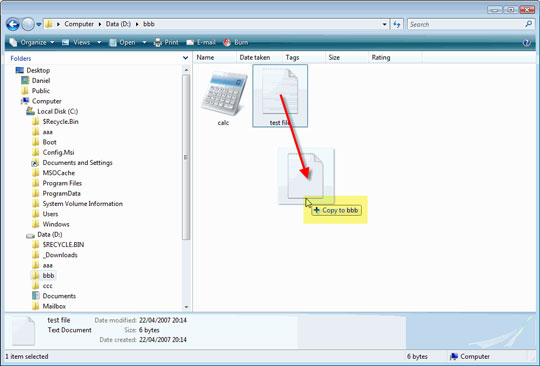
Task: Select Documents under Data (D:)
Action: (x=54, y=296)
